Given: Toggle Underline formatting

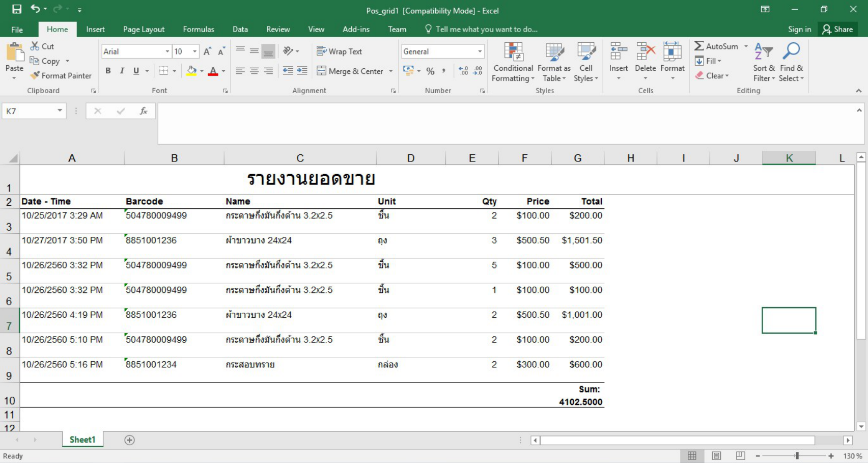Looking at the screenshot, I should [136, 71].
